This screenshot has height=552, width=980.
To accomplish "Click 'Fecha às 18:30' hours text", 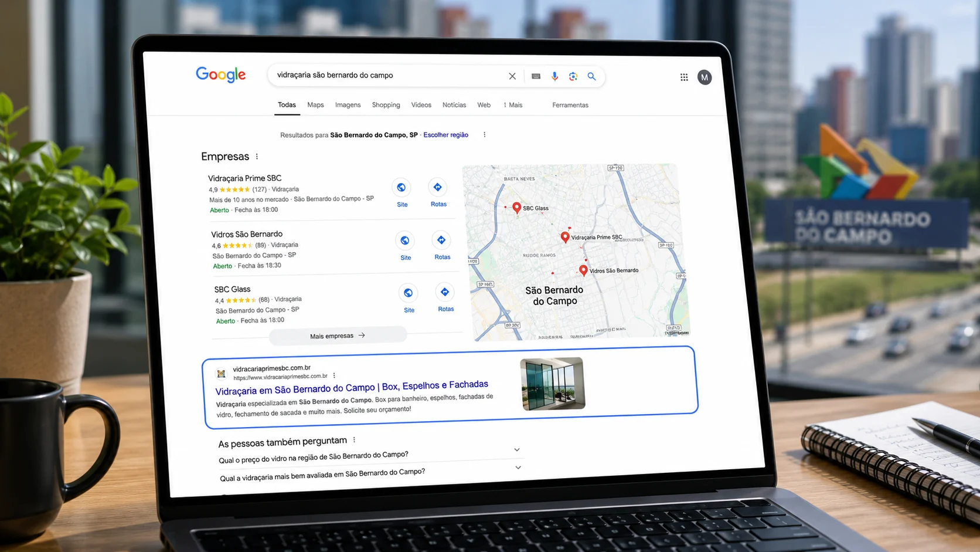I will click(259, 266).
